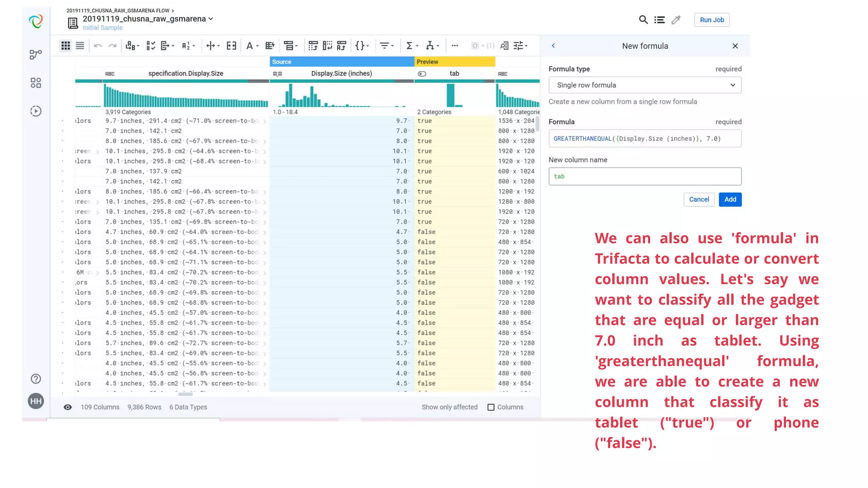Image resolution: width=868 pixels, height=488 pixels.
Task: Open the Help question mark icon
Action: [x=36, y=379]
